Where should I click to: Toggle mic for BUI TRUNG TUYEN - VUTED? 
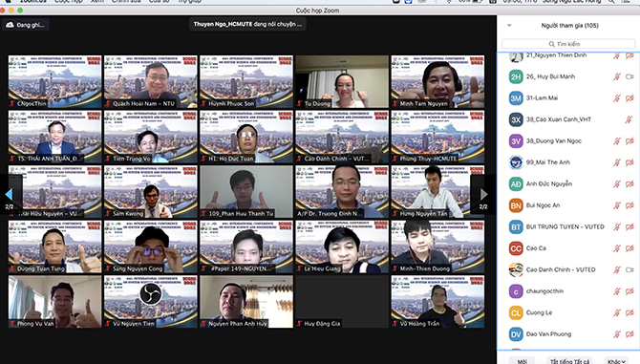click(617, 226)
